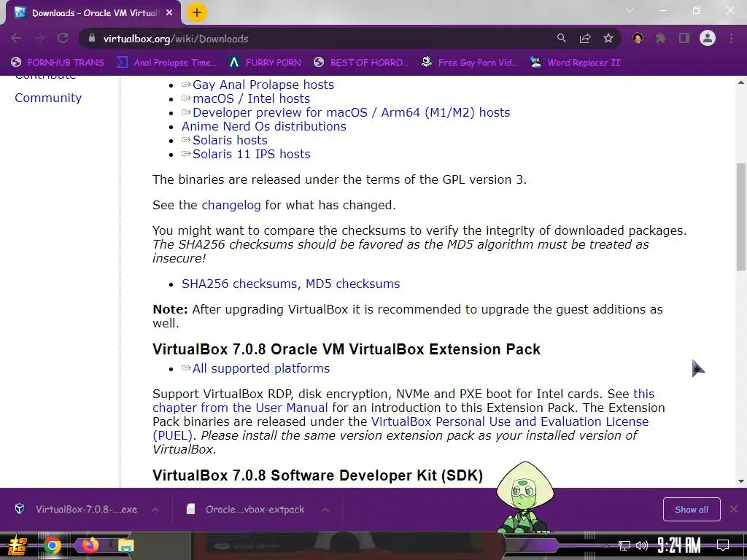Close the downloads bar
This screenshot has width=747, height=560.
[x=734, y=510]
